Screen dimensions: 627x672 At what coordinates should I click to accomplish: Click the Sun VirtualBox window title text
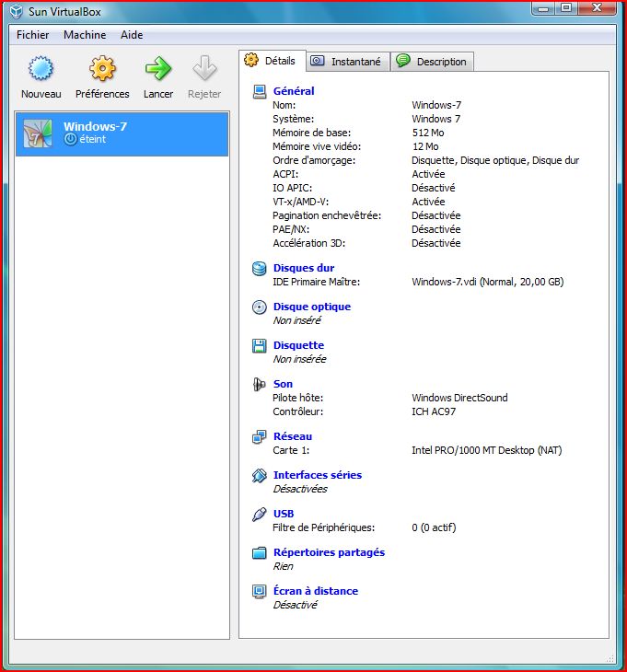coord(64,12)
